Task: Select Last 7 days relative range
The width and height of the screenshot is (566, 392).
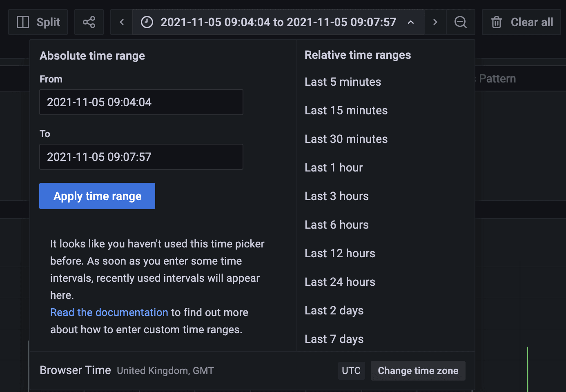Action: 334,339
